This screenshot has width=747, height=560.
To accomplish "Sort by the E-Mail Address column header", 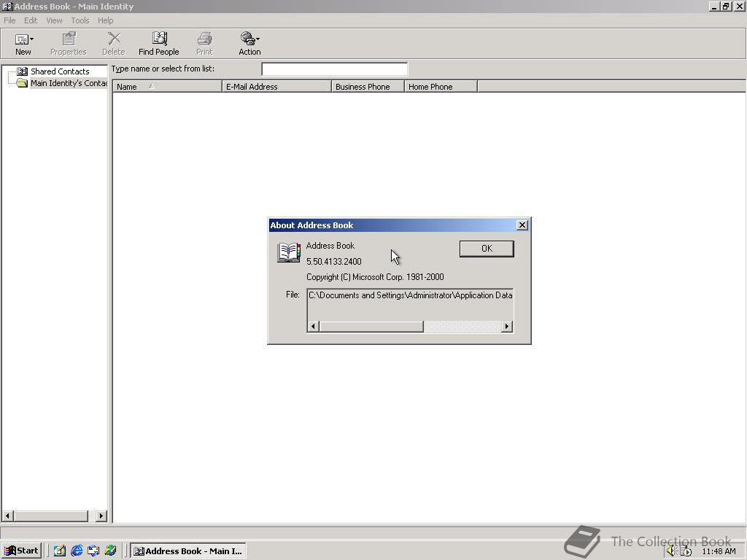I will 276,87.
